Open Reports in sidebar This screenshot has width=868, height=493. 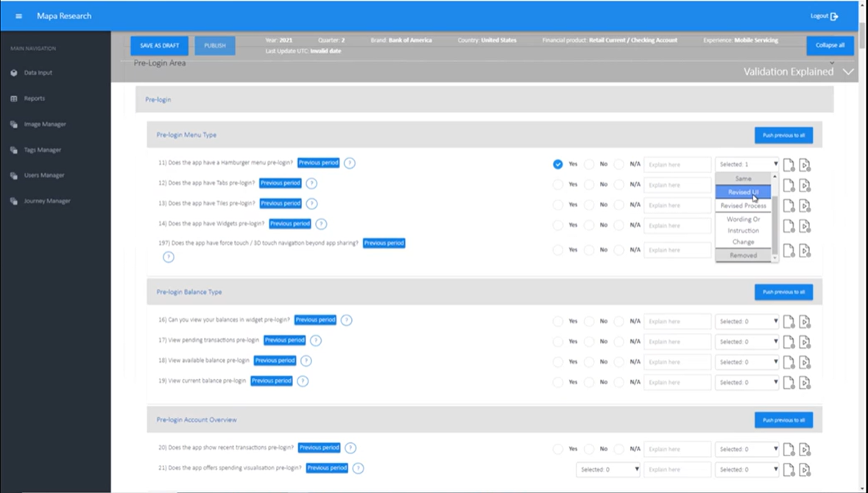pos(34,99)
